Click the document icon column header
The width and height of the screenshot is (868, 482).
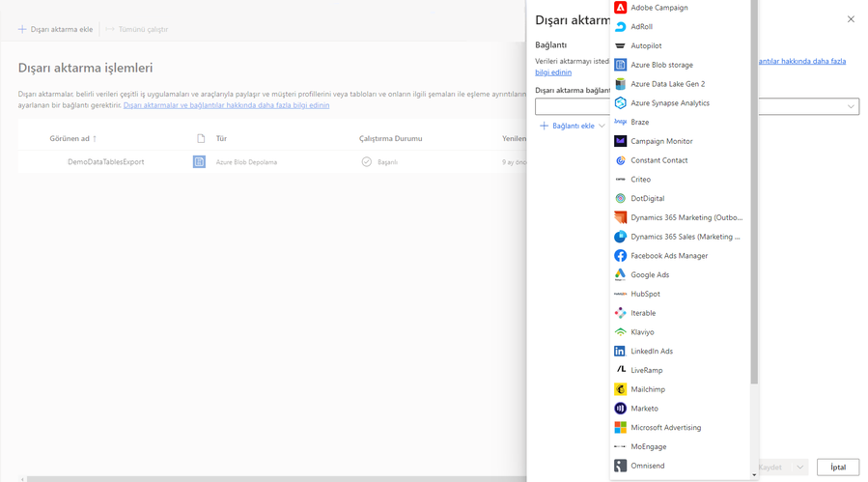201,138
